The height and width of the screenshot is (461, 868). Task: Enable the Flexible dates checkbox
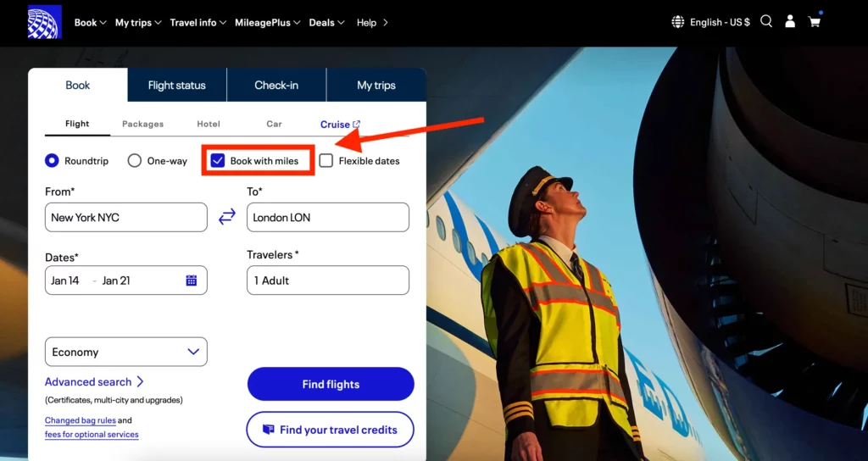click(326, 160)
